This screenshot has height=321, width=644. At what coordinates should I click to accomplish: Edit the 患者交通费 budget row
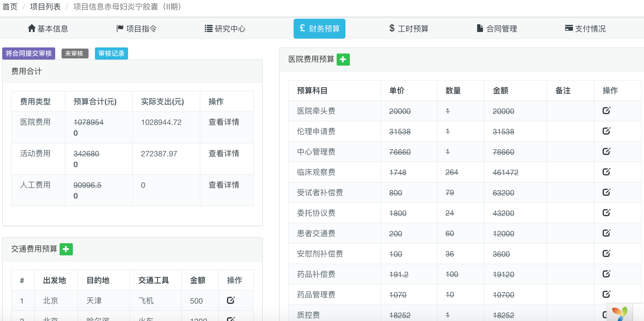606,233
